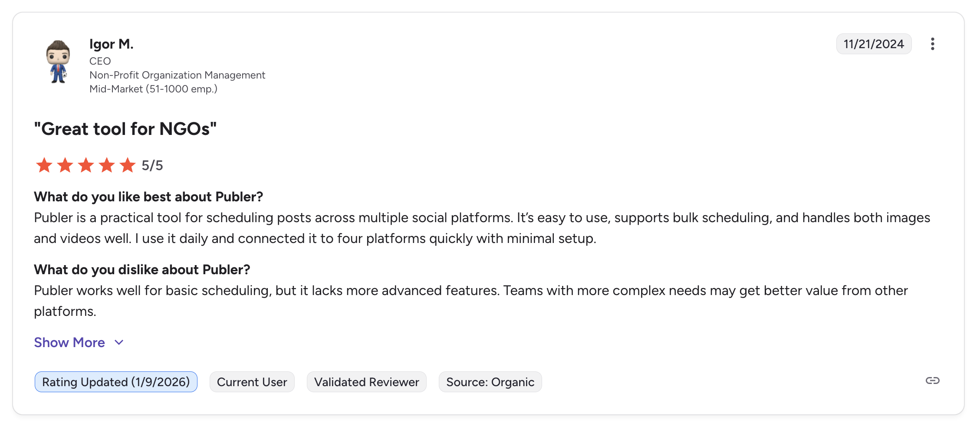Copy the review permalink via chain icon
This screenshot has width=980, height=433.
tap(932, 381)
